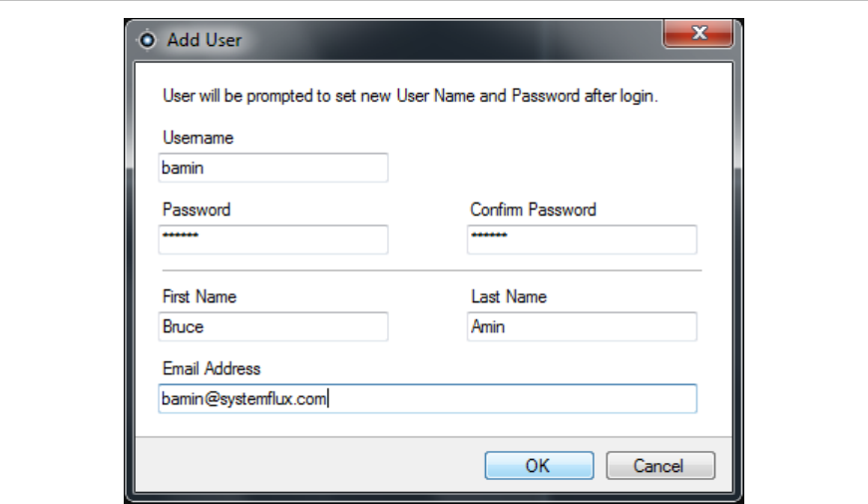
Task: Focus the Password input field
Action: coord(272,240)
